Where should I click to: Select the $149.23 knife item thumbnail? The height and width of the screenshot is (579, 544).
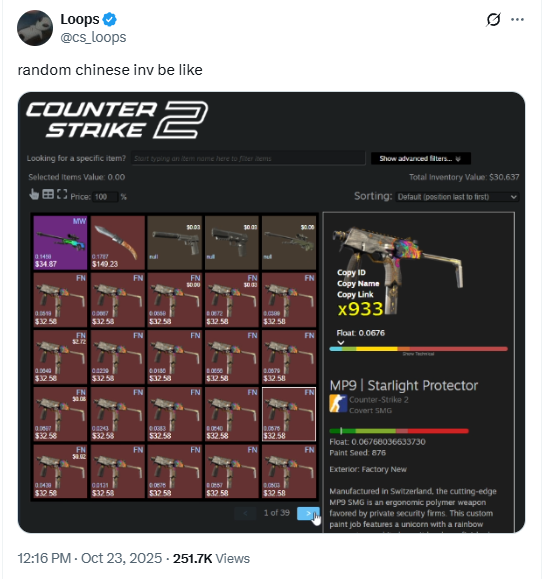point(118,243)
